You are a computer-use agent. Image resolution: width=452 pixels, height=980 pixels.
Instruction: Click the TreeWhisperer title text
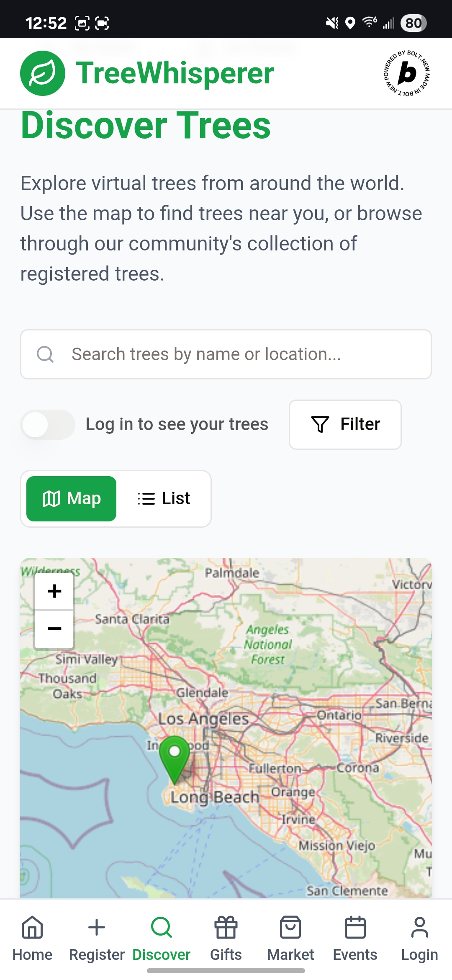(x=175, y=73)
